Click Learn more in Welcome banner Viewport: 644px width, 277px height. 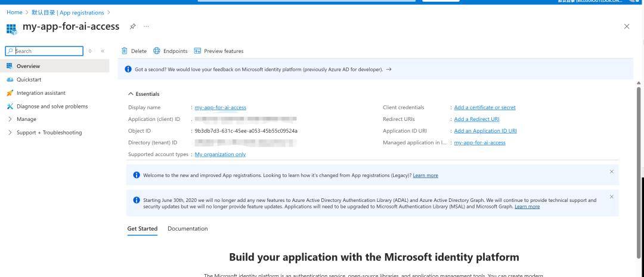(426, 175)
